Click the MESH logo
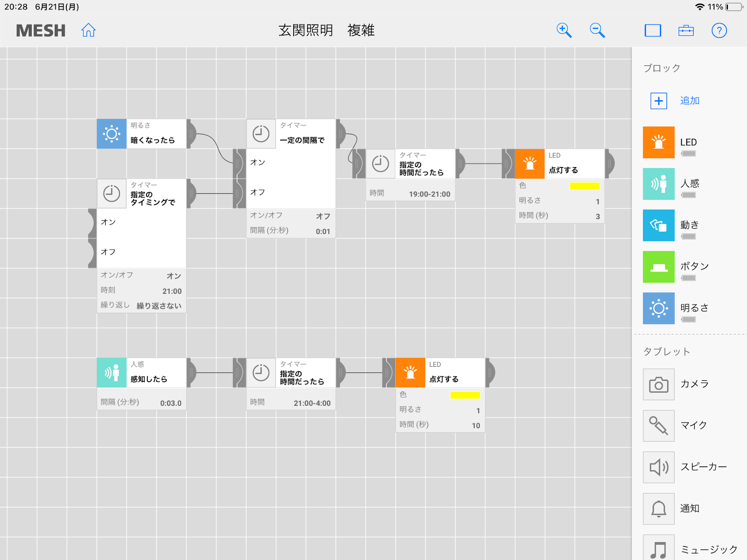Screen dimensions: 747x560 (x=40, y=31)
